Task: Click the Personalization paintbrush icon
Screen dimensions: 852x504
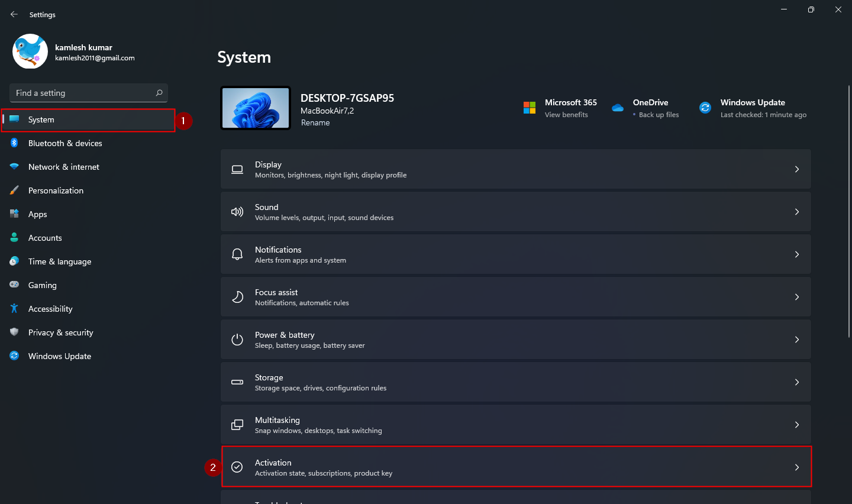Action: pyautogui.click(x=14, y=190)
